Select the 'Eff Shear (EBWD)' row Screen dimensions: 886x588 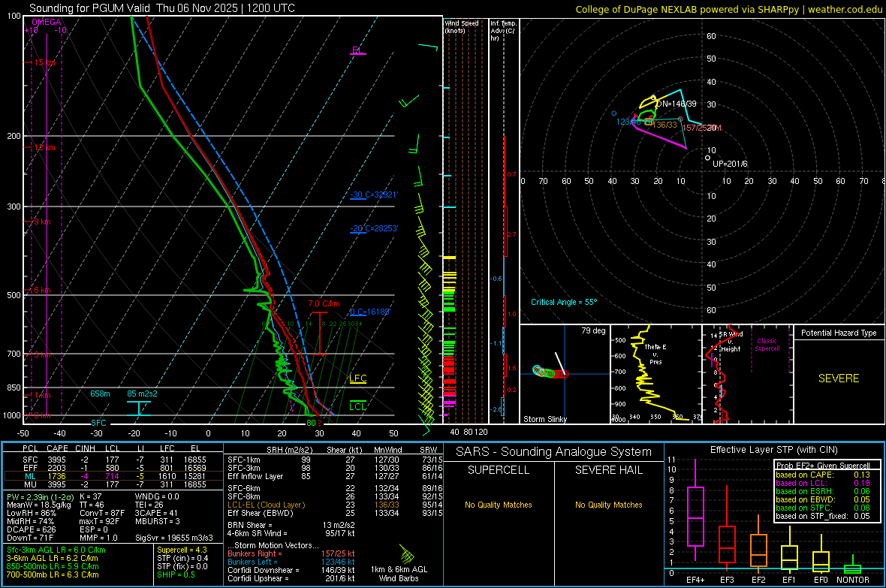[335, 514]
